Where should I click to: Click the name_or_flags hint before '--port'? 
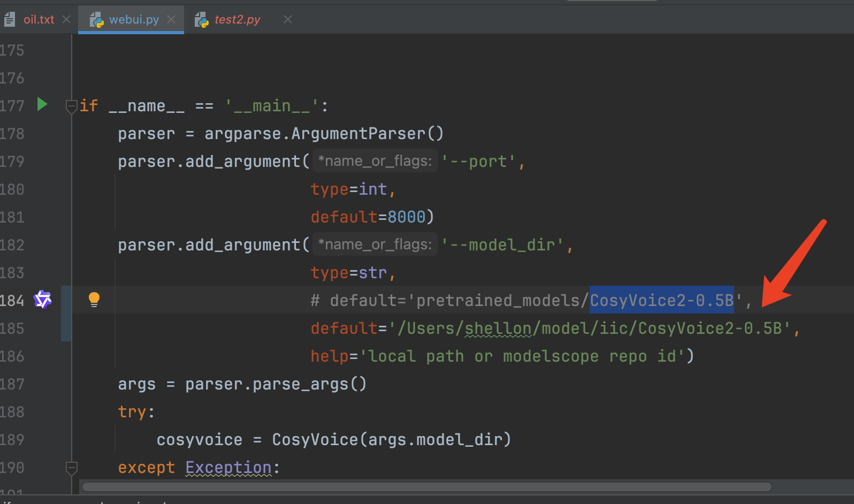(375, 161)
